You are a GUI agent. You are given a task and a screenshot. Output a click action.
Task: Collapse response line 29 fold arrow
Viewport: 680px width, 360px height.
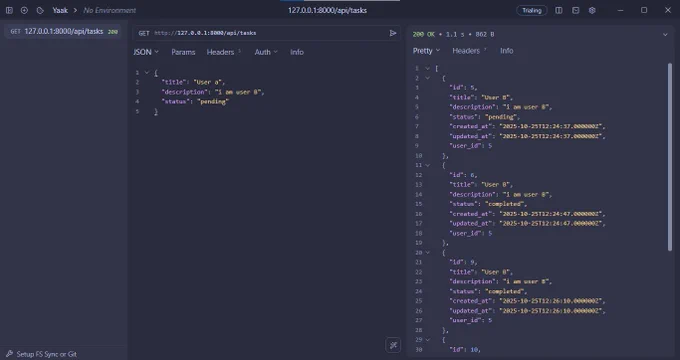click(x=427, y=340)
